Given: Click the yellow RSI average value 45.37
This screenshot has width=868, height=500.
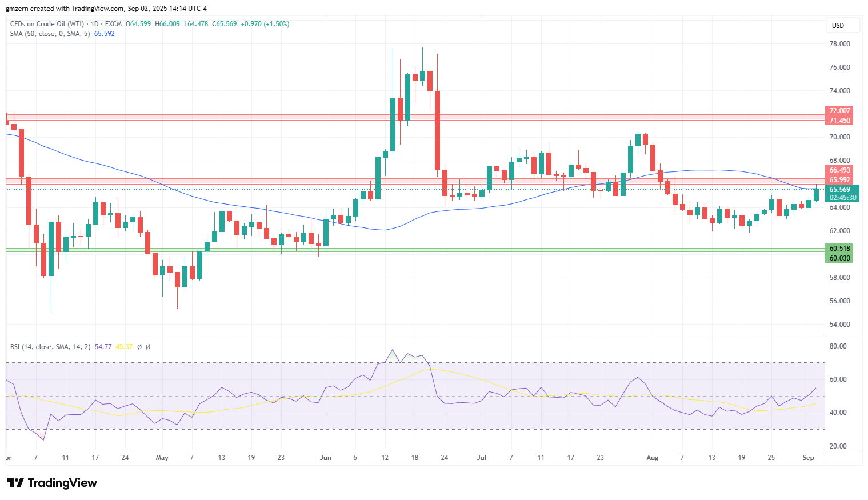Looking at the screenshot, I should [x=124, y=347].
